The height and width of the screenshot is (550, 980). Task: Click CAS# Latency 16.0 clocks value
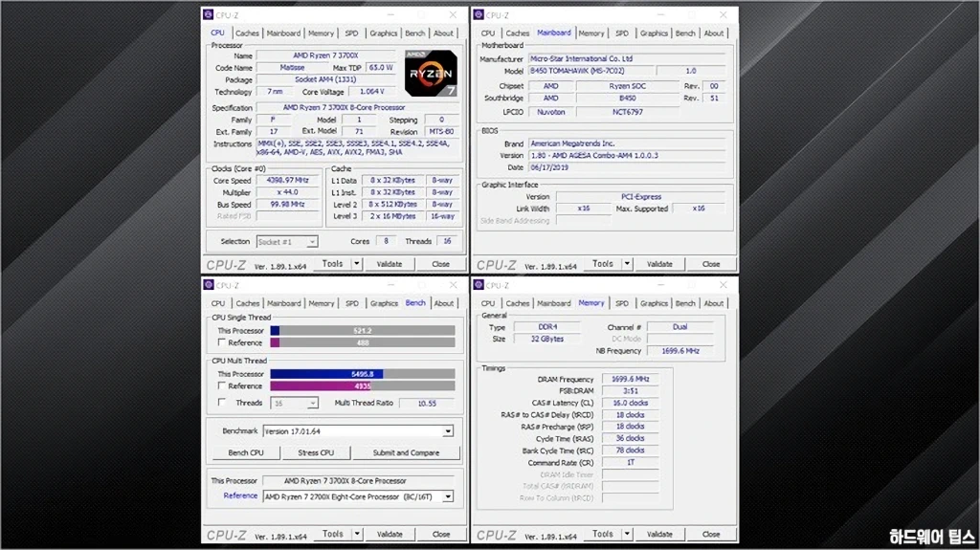point(630,403)
